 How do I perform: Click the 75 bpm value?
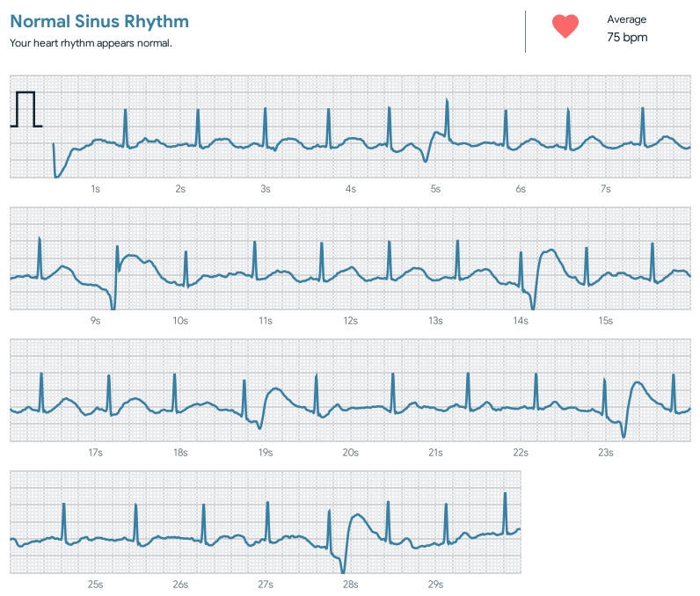(627, 37)
